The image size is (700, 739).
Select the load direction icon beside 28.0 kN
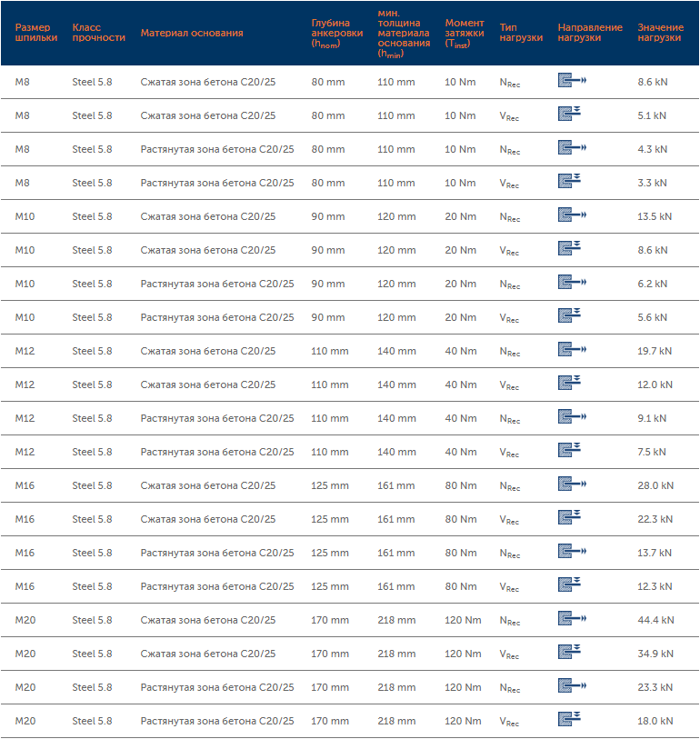pos(571,485)
